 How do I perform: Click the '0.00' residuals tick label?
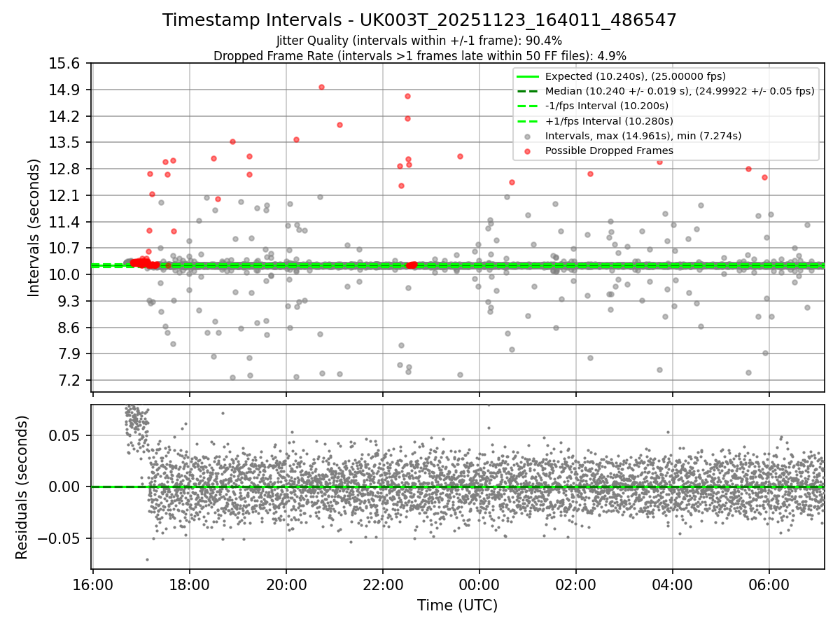coord(65,487)
